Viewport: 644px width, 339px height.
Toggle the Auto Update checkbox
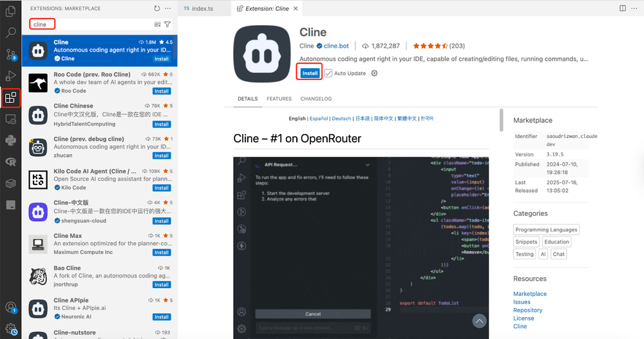click(328, 73)
